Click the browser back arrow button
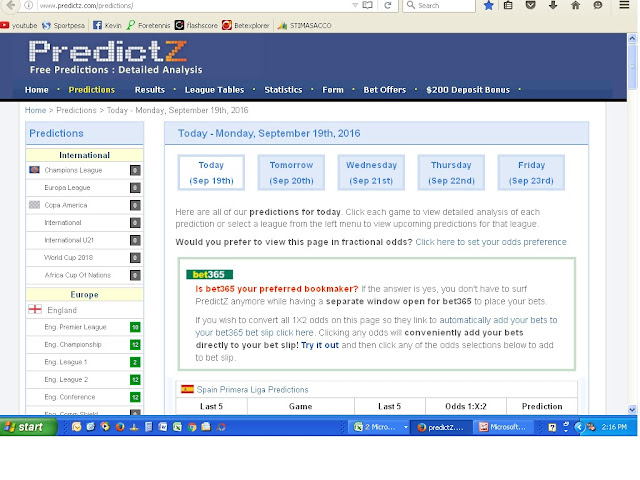Screen dimensions: 640x480 point(11,5)
